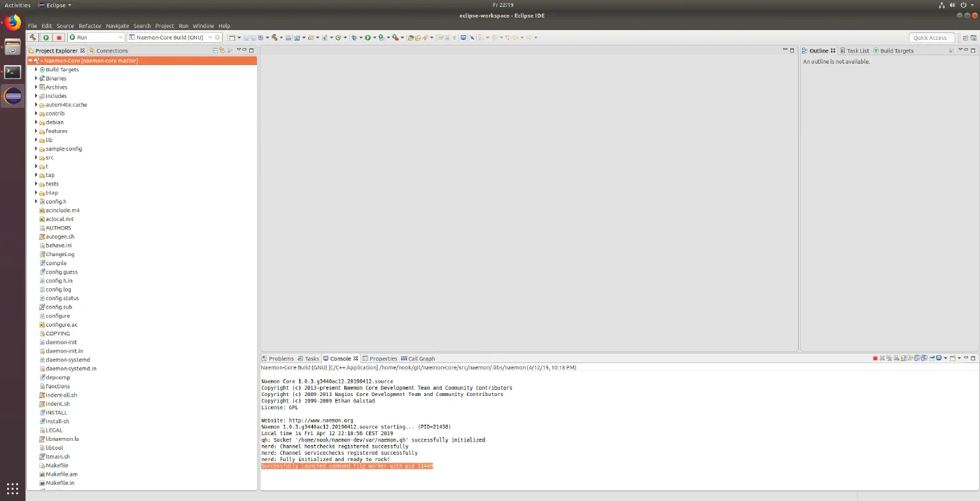Show Applications grid in the dock
The height and width of the screenshot is (501, 980).
pyautogui.click(x=13, y=488)
